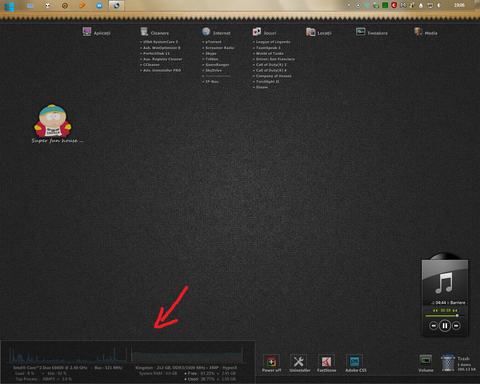Open the Cleaners category icon
This screenshot has width=480, height=384.
pos(144,32)
